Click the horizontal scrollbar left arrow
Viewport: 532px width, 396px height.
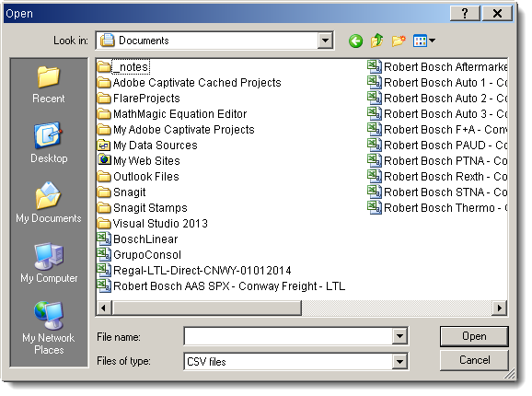click(104, 308)
